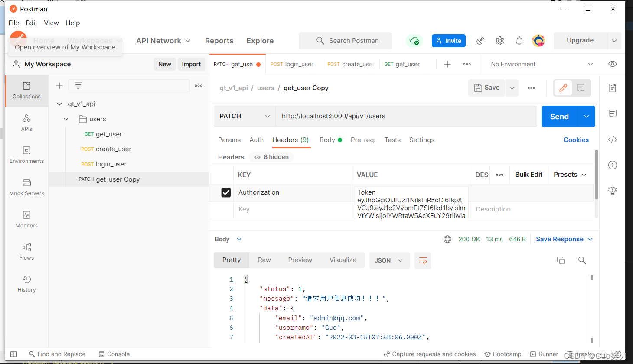The height and width of the screenshot is (364, 633).
Task: Select the Raw response view
Action: coord(264,260)
